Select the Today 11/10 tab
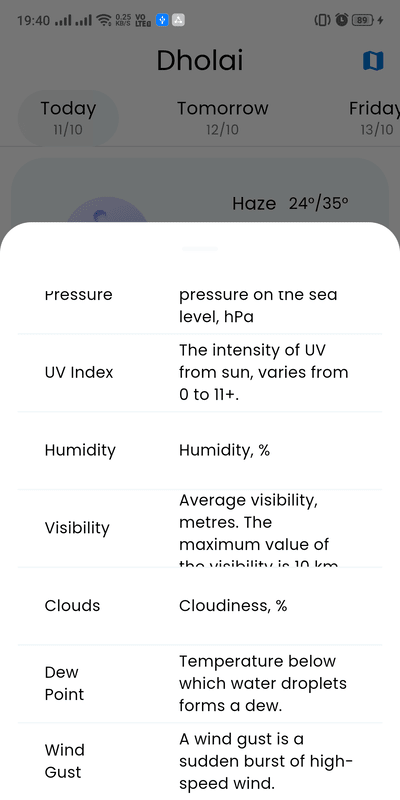Screen dimensions: 400x800 68,118
